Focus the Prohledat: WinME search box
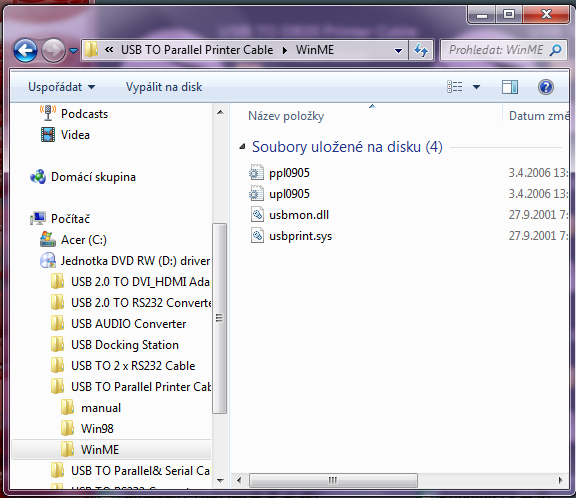 tap(496, 50)
